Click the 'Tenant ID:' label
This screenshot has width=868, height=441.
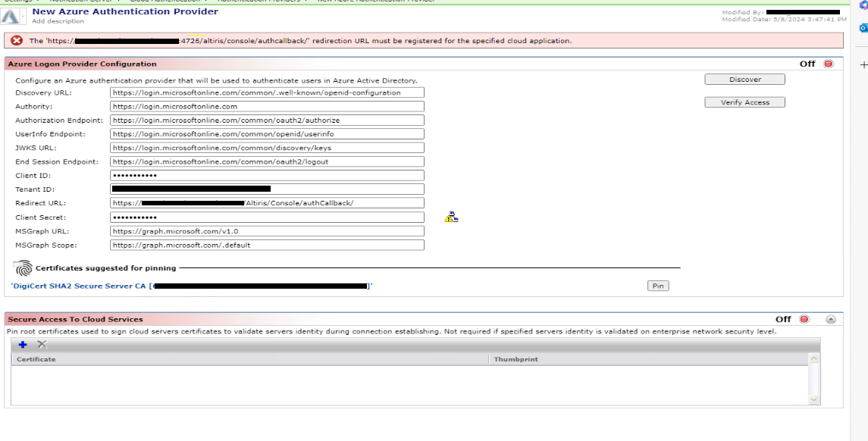click(x=35, y=189)
